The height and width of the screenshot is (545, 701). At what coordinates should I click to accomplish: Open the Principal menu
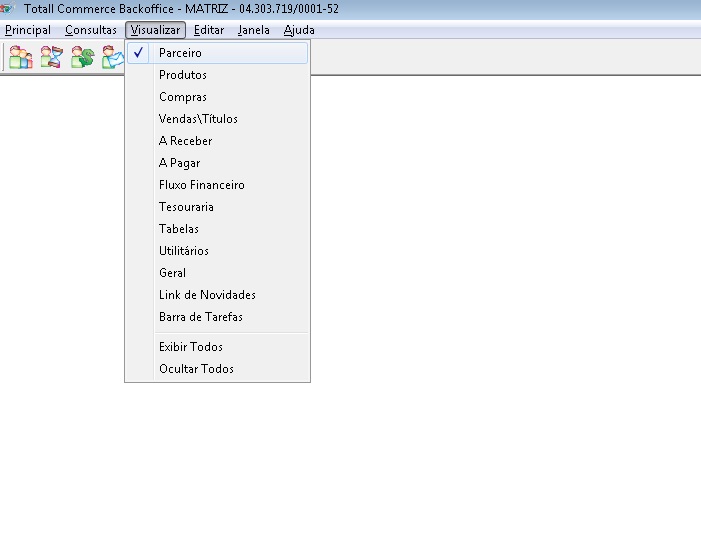point(28,30)
